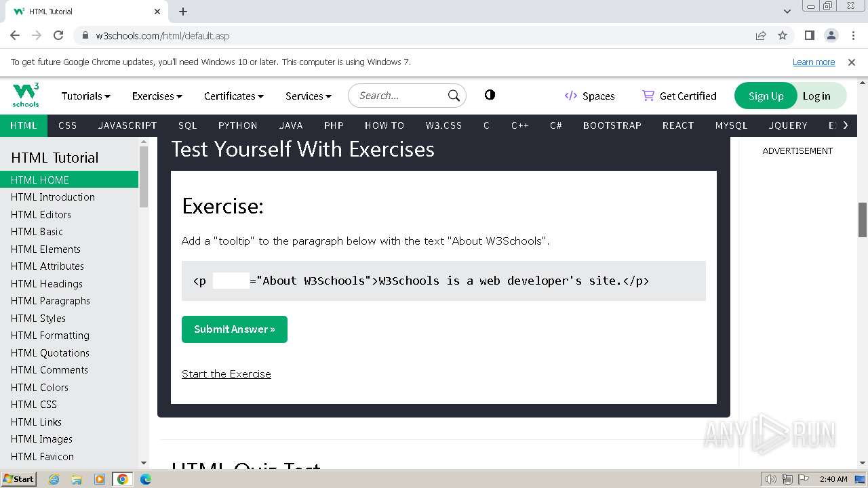
Task: Click the W3Schools logo
Action: pyautogui.click(x=26, y=96)
